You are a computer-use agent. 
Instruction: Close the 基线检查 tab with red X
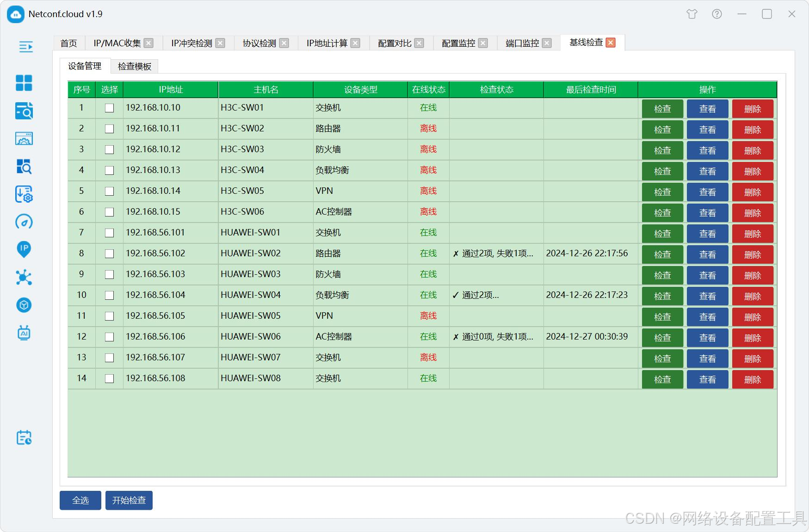tap(611, 43)
